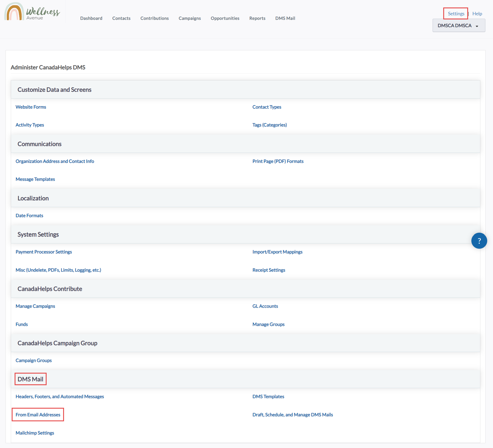Open Receipt Settings

tap(269, 270)
